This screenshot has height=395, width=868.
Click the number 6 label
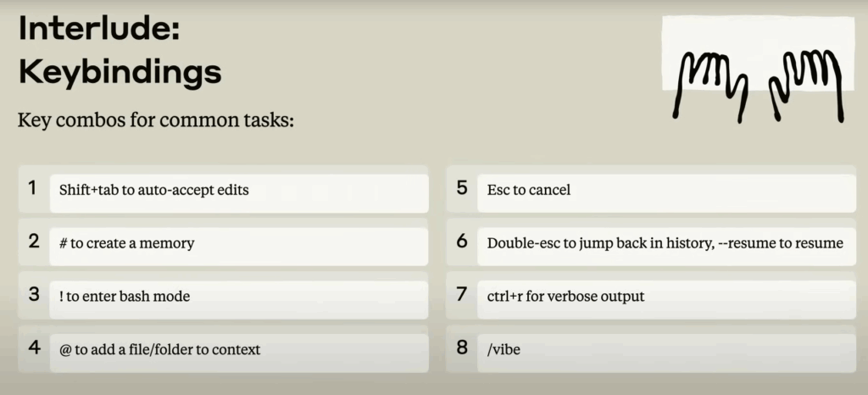pos(462,242)
